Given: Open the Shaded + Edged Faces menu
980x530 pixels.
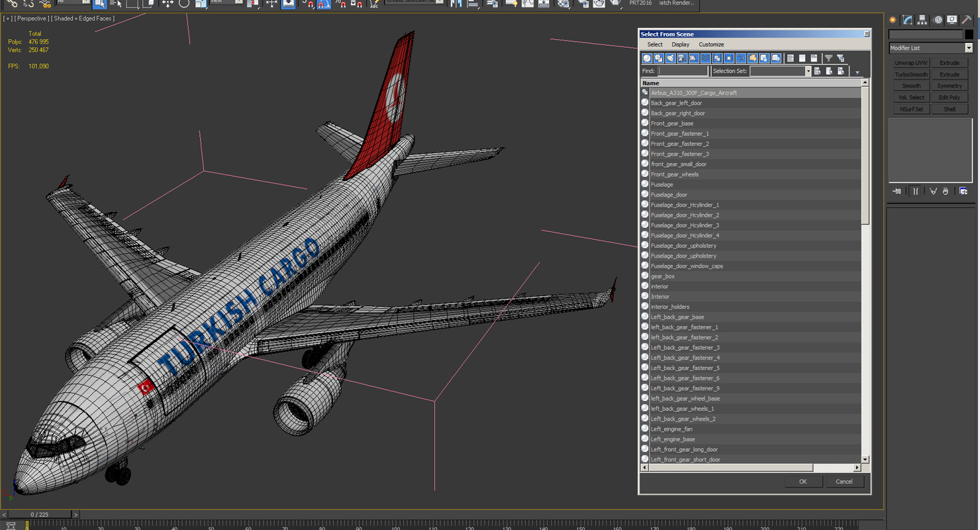Looking at the screenshot, I should coord(83,19).
